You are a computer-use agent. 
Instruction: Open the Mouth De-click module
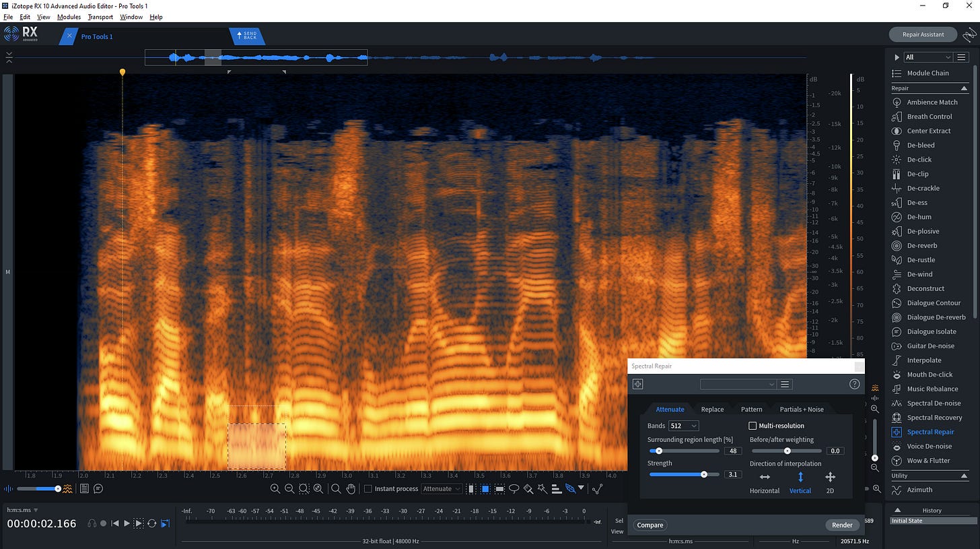click(930, 375)
